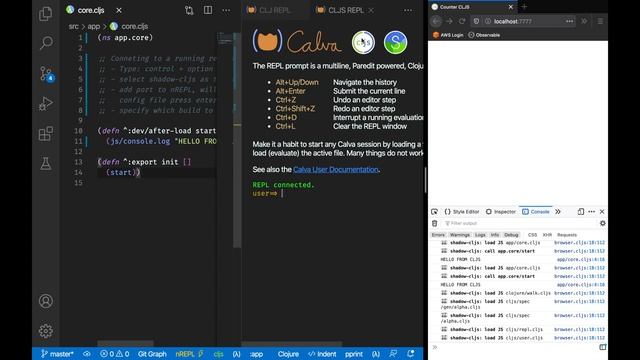Open the browser hamburger menu
640x360 pixels.
click(x=600, y=21)
